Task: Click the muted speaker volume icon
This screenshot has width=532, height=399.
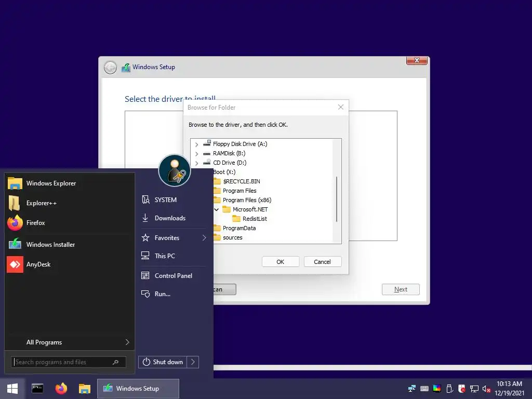Action: (x=486, y=389)
